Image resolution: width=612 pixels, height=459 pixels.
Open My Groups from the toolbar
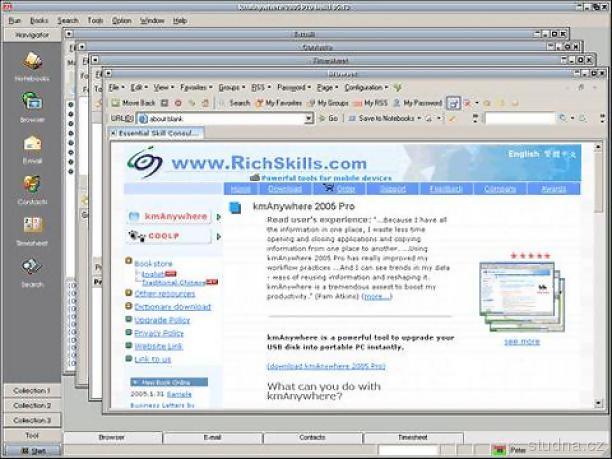tap(328, 103)
